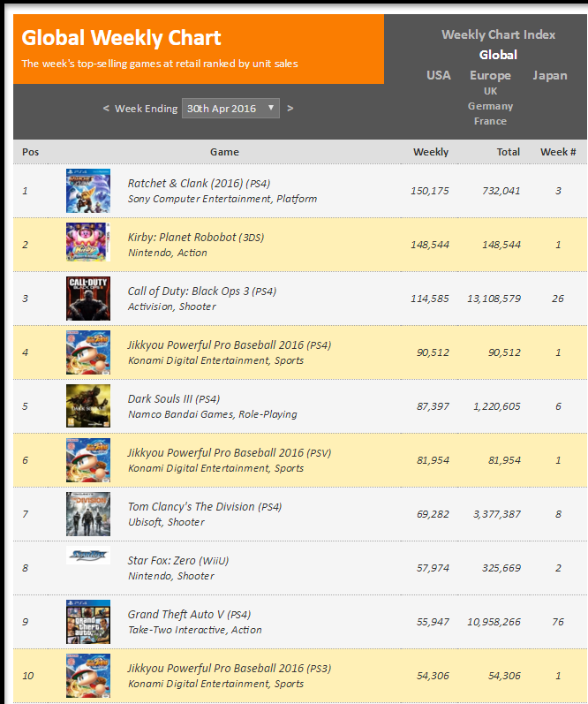Switch to the Japan weekly chart
The width and height of the screenshot is (588, 704).
550,75
